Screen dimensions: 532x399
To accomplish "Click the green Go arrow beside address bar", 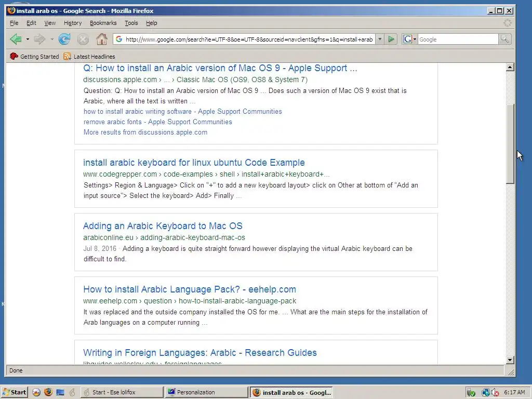I will [x=391, y=39].
